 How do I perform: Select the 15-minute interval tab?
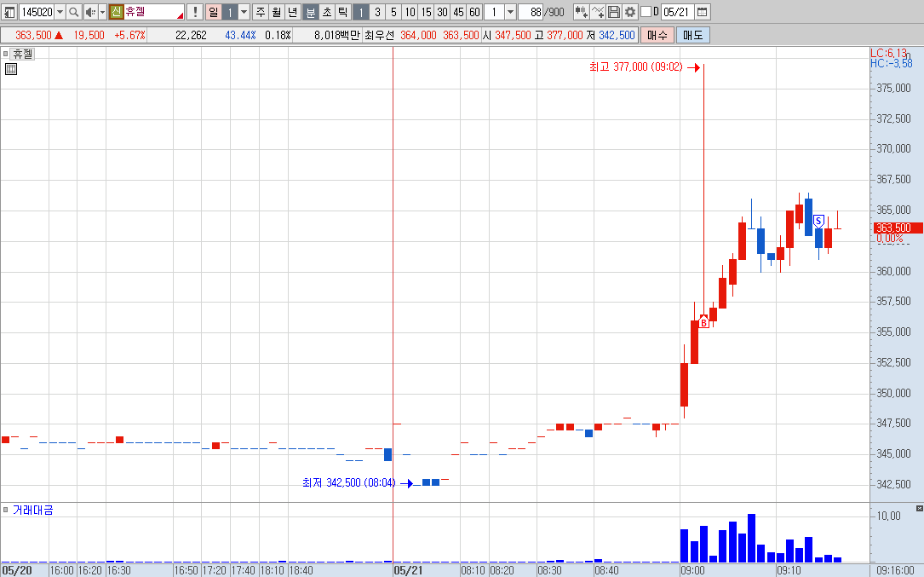(426, 12)
